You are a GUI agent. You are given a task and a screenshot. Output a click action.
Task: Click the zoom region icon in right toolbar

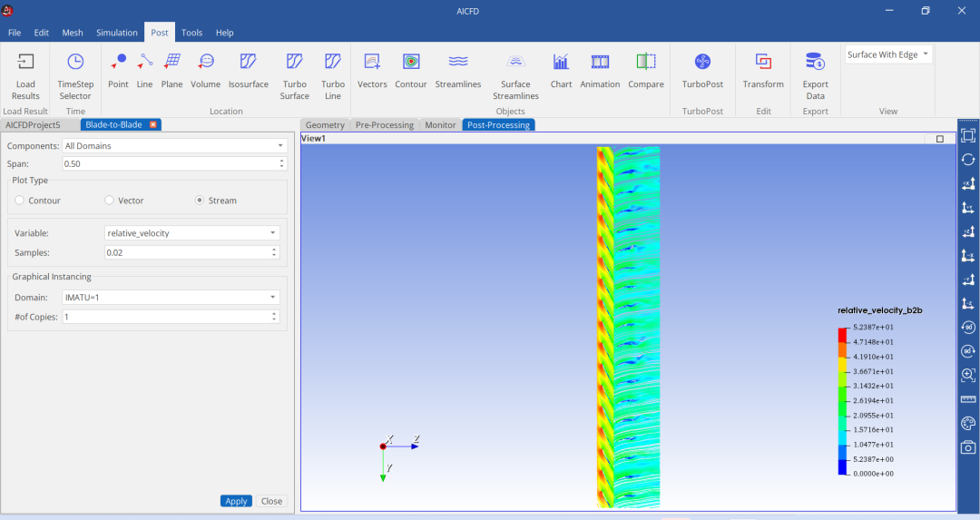click(968, 375)
